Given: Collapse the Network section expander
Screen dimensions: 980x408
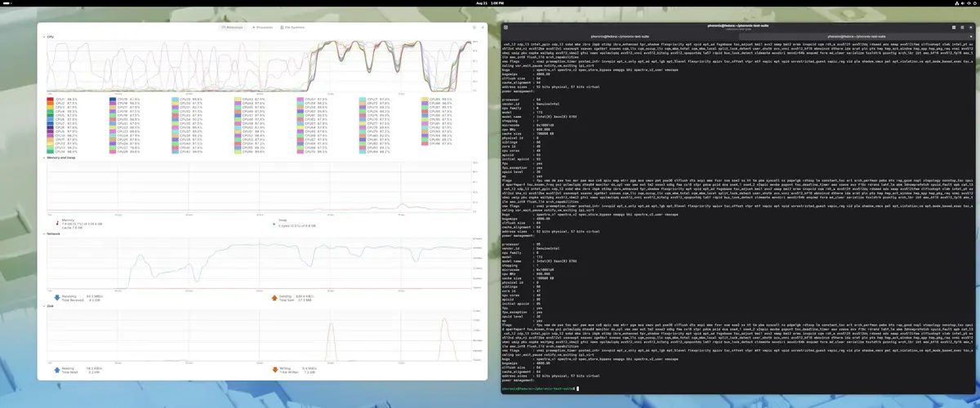Looking at the screenshot, I should [x=44, y=234].
